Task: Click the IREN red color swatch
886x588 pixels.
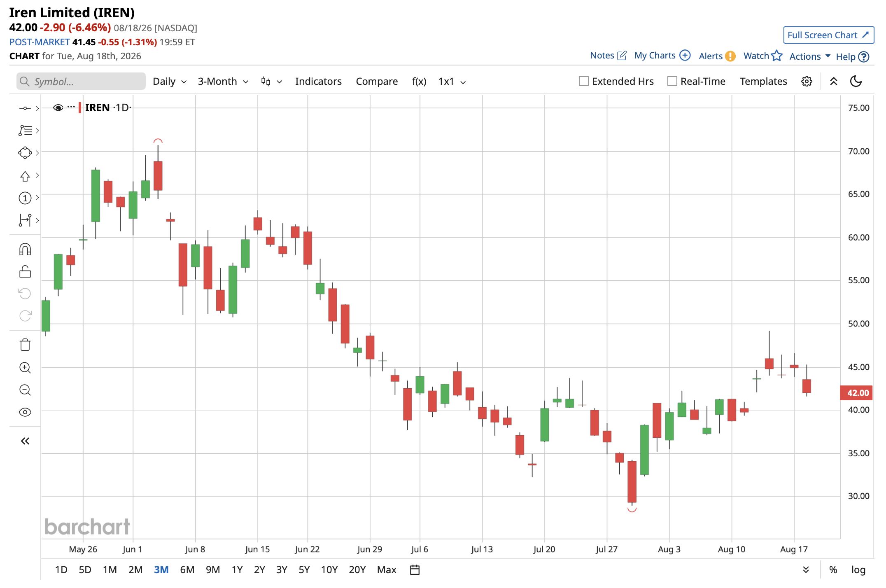Action: pyautogui.click(x=80, y=108)
